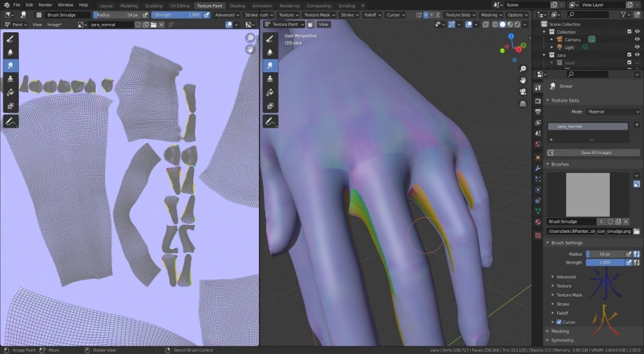Toggle X axis symmetry in header

[x=426, y=15]
